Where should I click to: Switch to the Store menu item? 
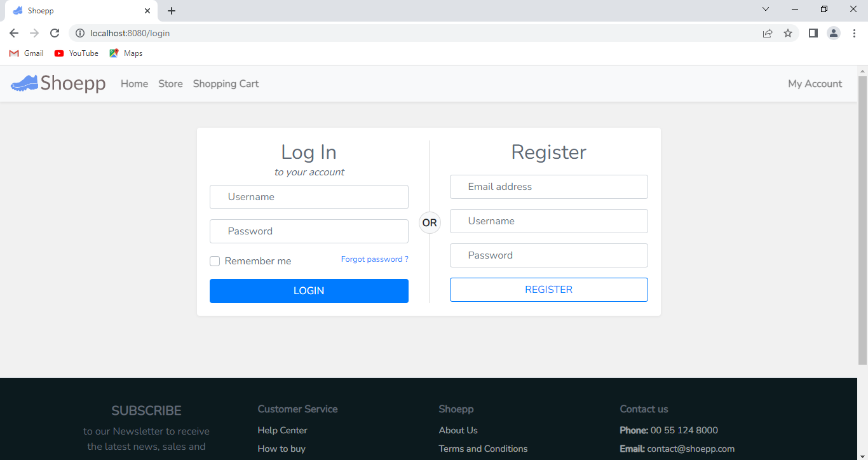pyautogui.click(x=170, y=83)
